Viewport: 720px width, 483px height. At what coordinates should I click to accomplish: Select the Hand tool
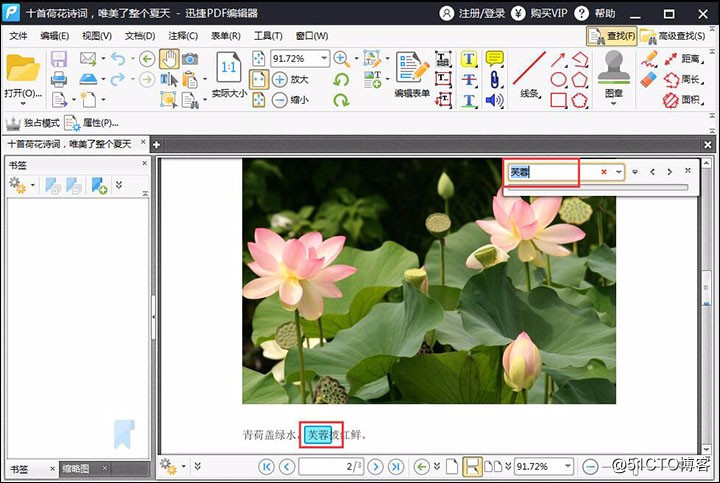pos(169,59)
